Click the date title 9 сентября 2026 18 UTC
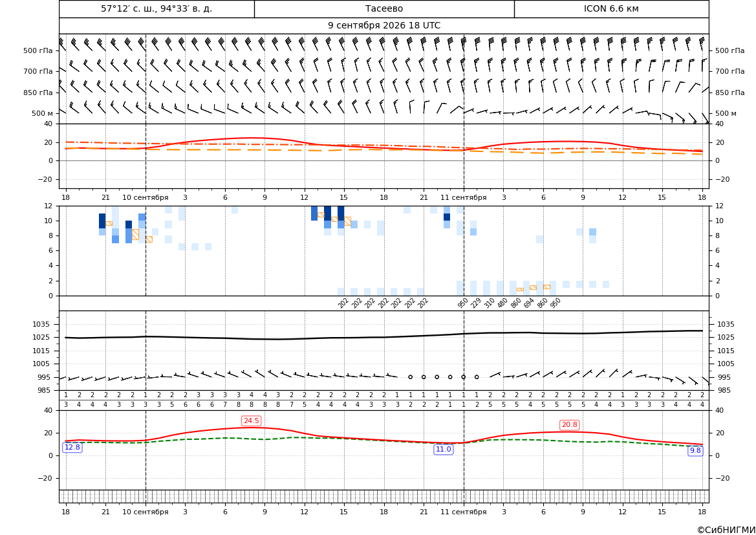This screenshot has width=756, height=535. tap(384, 26)
